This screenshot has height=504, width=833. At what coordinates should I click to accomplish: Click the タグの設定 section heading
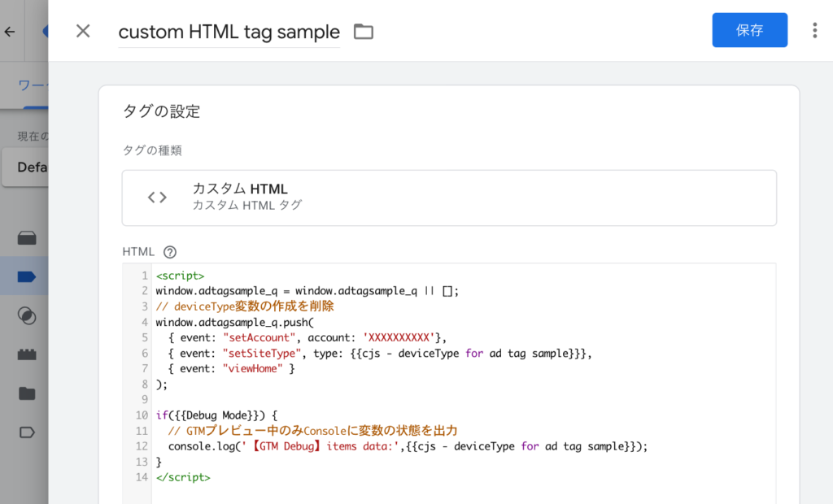pos(161,112)
